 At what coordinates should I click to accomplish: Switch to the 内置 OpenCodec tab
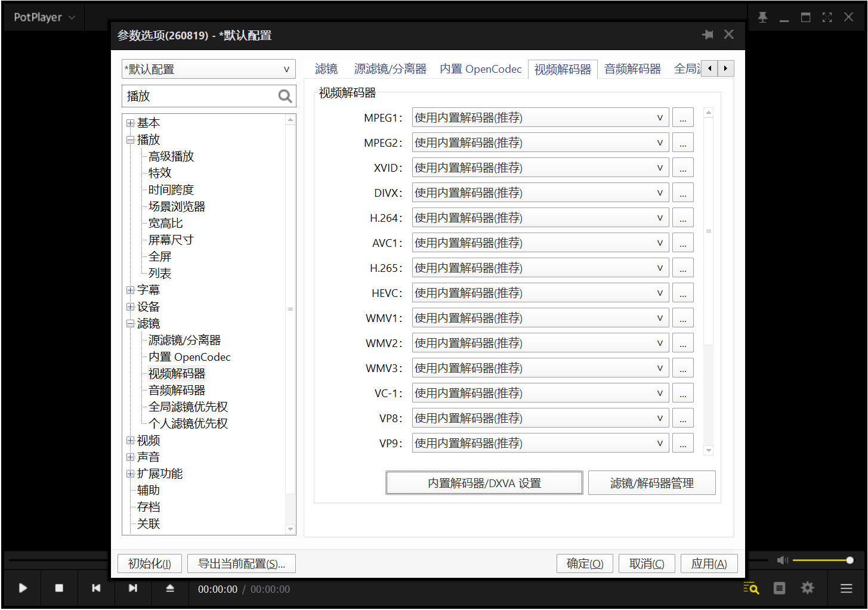click(x=481, y=69)
